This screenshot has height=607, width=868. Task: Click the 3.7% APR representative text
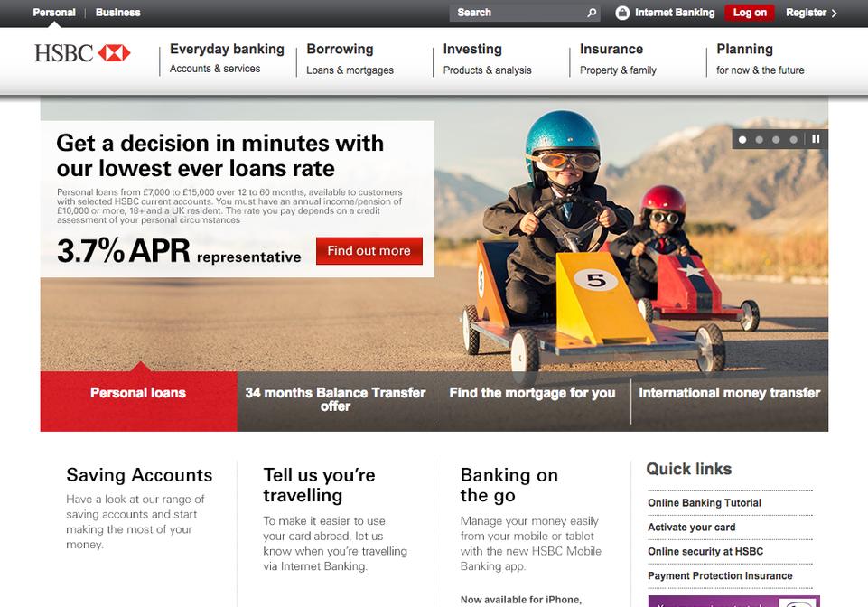click(x=179, y=251)
